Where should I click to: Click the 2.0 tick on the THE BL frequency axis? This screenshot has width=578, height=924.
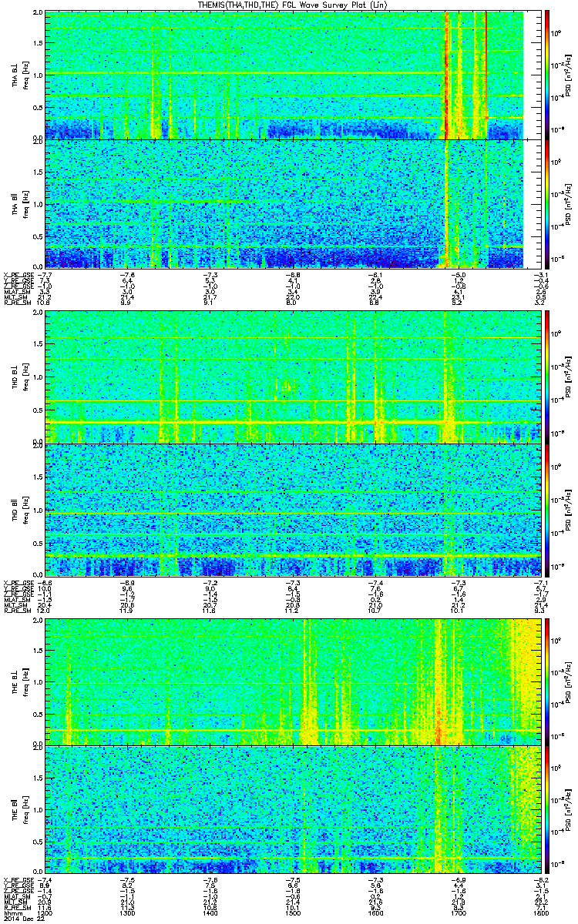(38, 620)
